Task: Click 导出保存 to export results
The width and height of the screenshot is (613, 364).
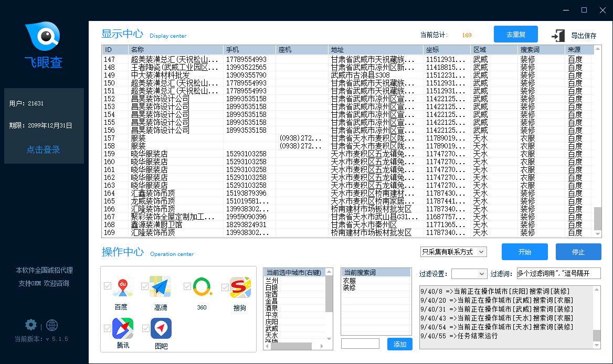Action: [x=584, y=36]
